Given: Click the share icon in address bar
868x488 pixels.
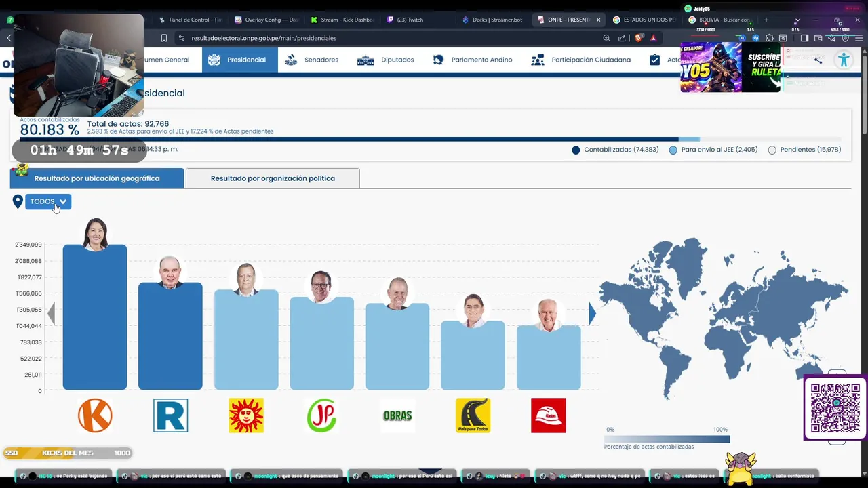Looking at the screenshot, I should 622,38.
